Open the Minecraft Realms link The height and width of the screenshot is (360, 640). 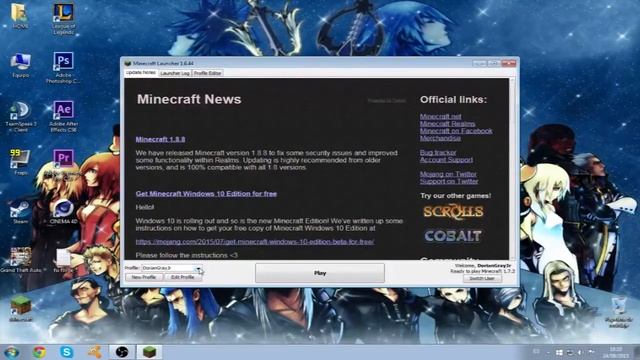(x=447, y=124)
